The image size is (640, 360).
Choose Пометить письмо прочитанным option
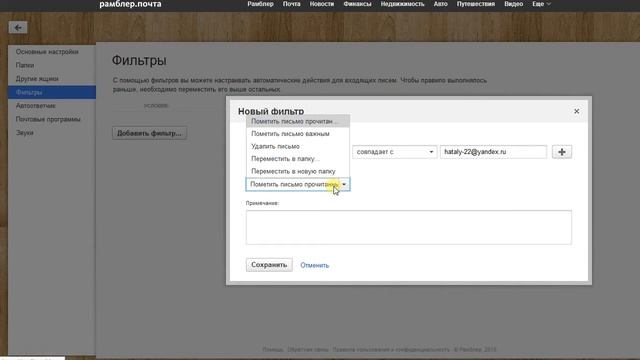[x=298, y=121]
